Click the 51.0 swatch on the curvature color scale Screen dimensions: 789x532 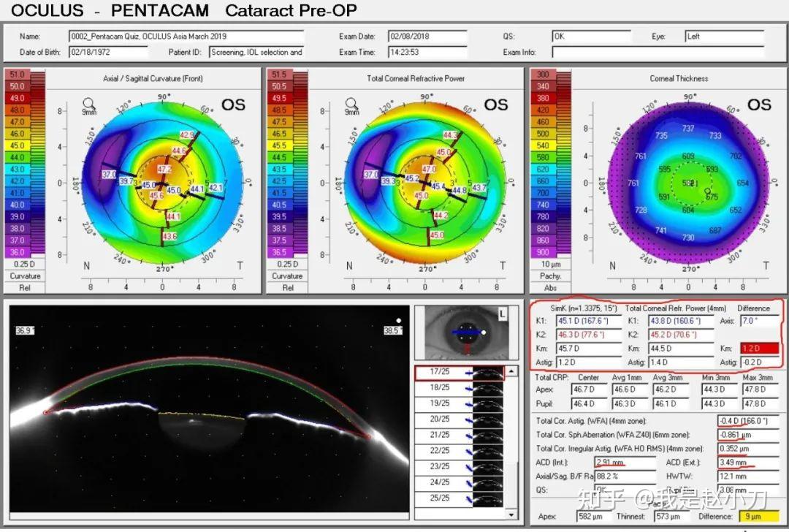18,75
